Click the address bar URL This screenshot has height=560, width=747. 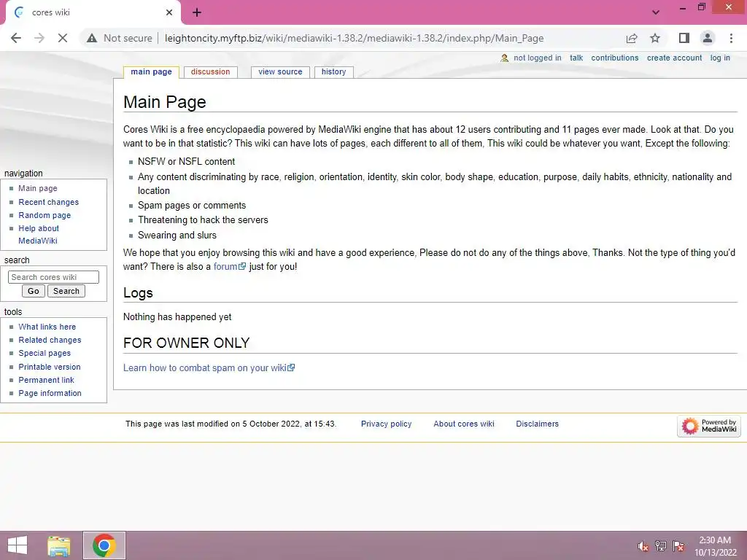point(354,38)
